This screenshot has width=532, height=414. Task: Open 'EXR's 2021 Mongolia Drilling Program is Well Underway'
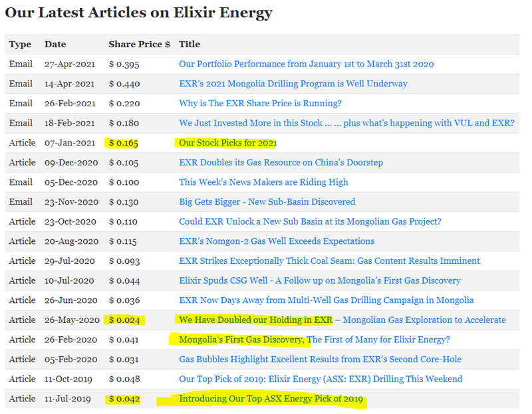[293, 84]
